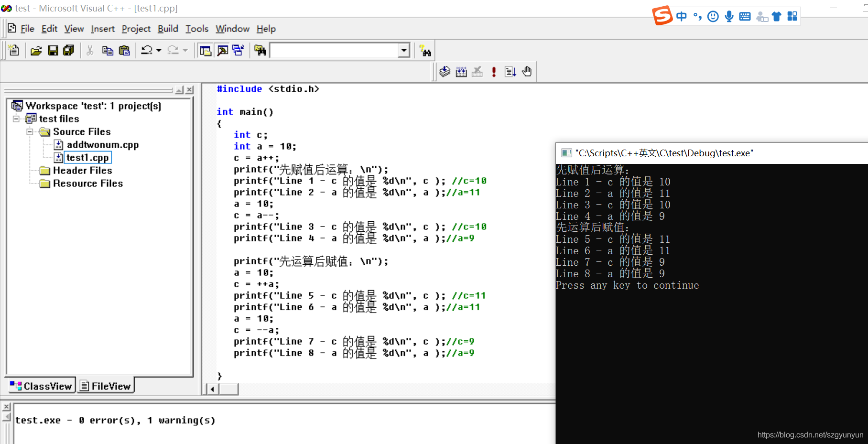This screenshot has width=868, height=444.
Task: Open the Edit menu
Action: [49, 29]
